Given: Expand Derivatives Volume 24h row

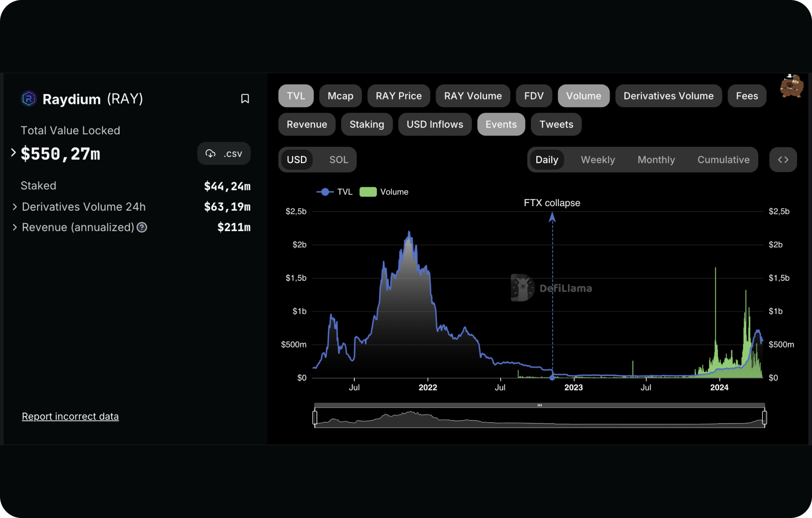Looking at the screenshot, I should (15, 207).
